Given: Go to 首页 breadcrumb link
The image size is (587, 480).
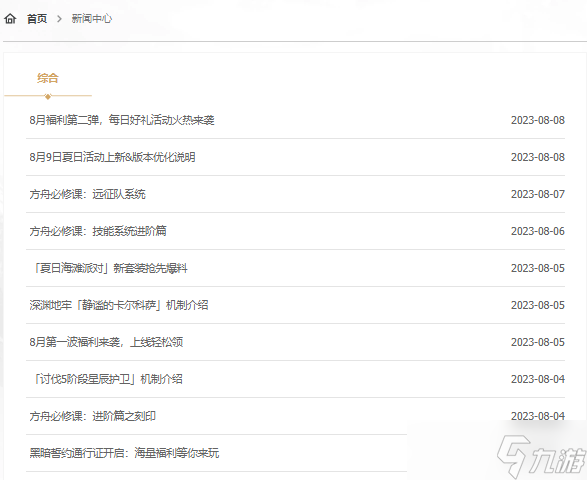Looking at the screenshot, I should tap(37, 18).
